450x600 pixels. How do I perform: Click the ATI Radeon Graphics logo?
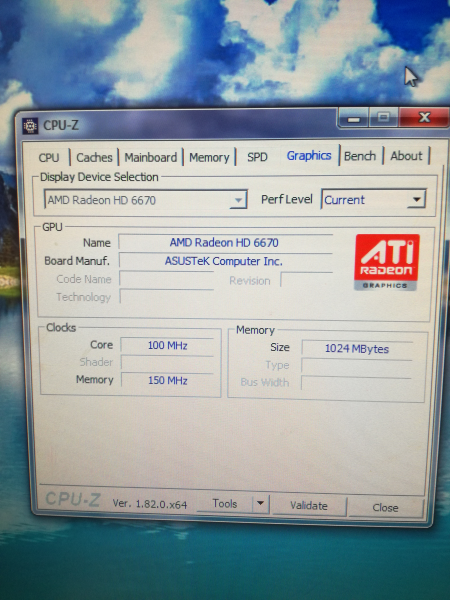386,262
